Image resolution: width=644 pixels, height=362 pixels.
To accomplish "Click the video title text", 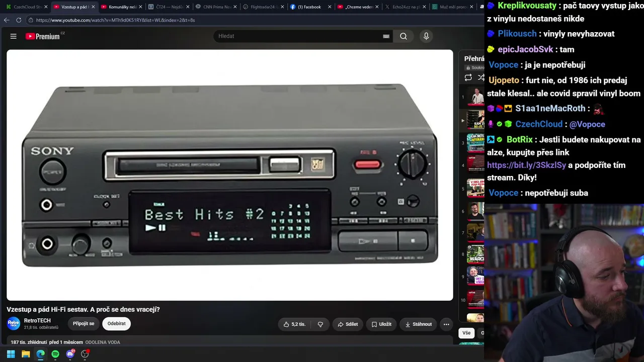I will (x=83, y=309).
